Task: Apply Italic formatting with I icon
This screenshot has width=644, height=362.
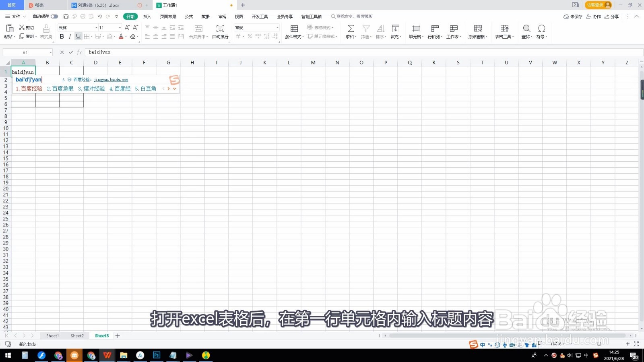Action: point(70,37)
